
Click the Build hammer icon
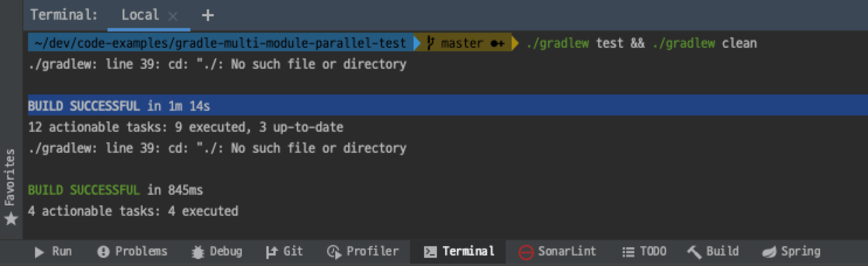coord(695,252)
